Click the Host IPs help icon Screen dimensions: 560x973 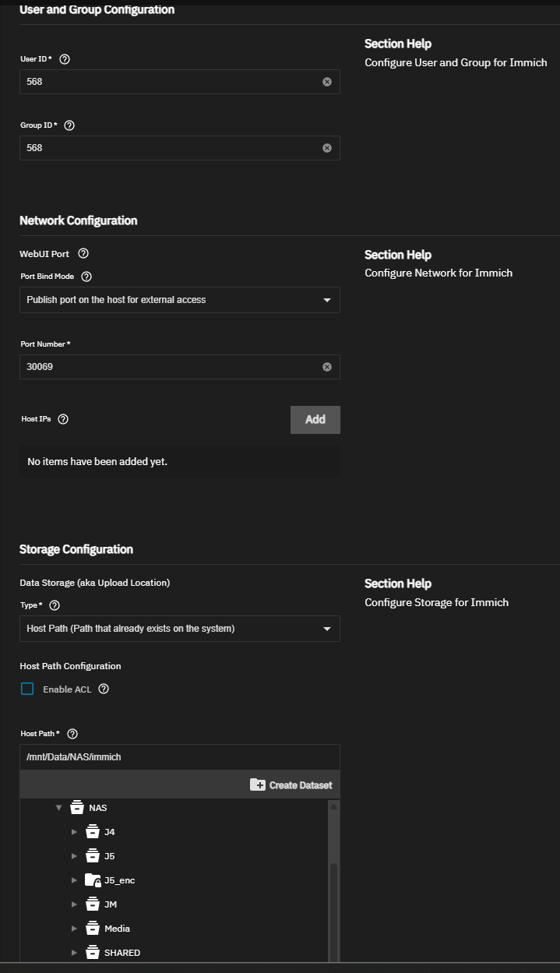63,419
